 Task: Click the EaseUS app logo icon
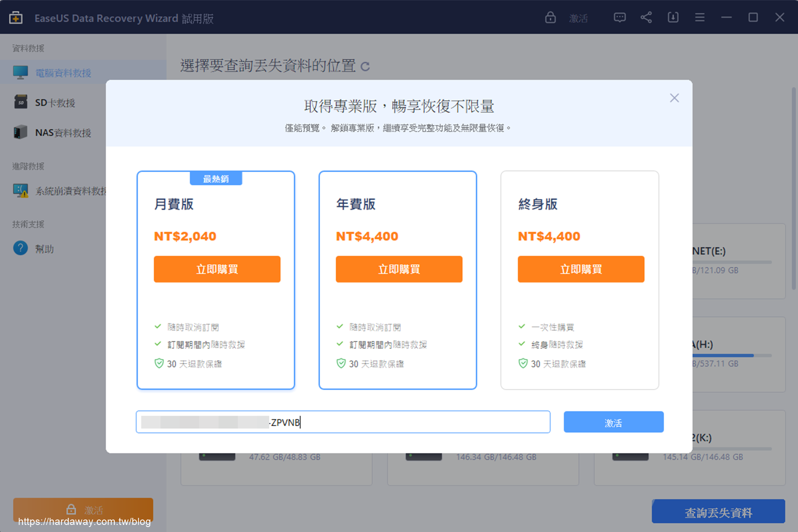click(x=16, y=18)
